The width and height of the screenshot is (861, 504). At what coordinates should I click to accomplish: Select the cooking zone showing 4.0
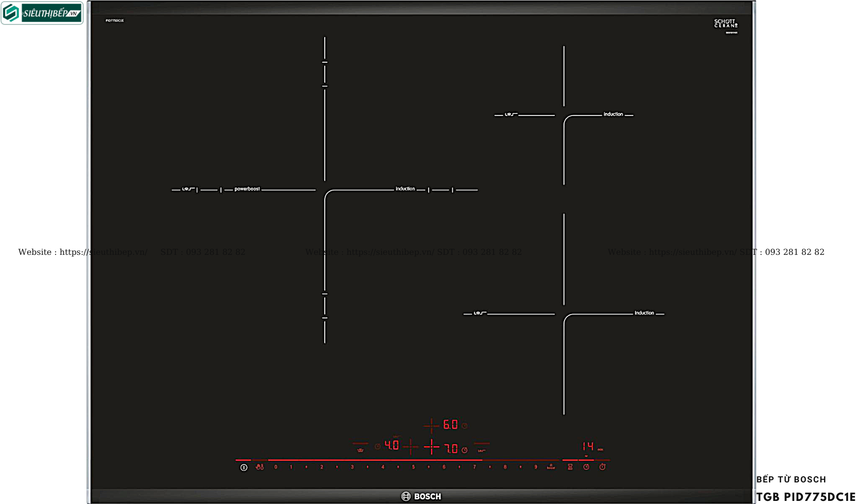[x=391, y=445]
